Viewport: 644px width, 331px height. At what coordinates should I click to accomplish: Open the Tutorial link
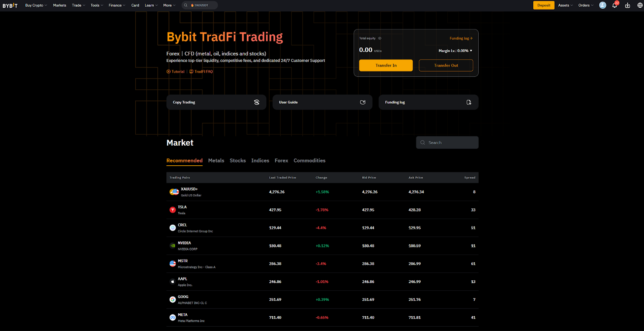click(175, 72)
